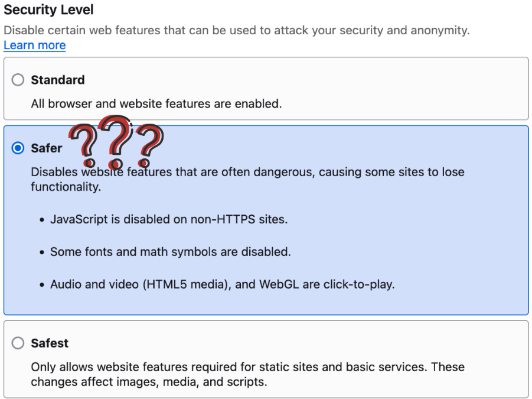Select the Safer security level radio button
Screen dimensions: 532x399
point(18,148)
